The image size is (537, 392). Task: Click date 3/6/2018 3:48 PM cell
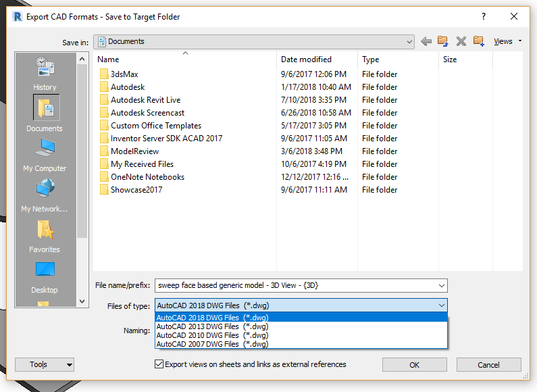311,151
